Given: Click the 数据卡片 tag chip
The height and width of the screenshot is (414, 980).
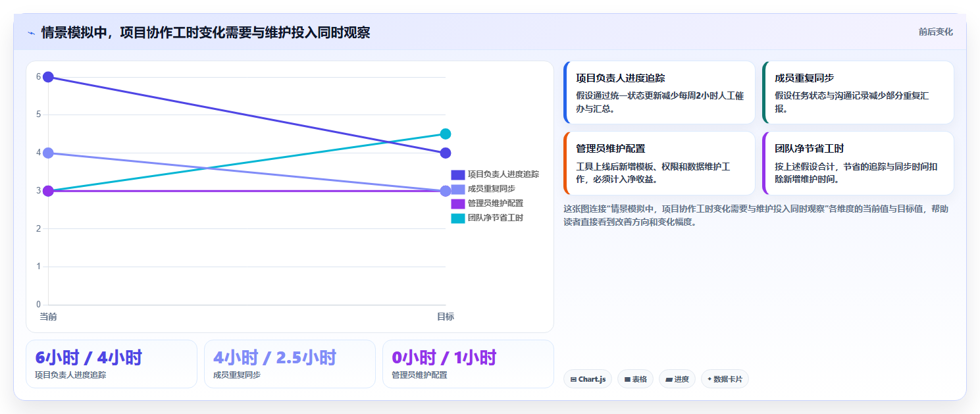Looking at the screenshot, I should (725, 379).
